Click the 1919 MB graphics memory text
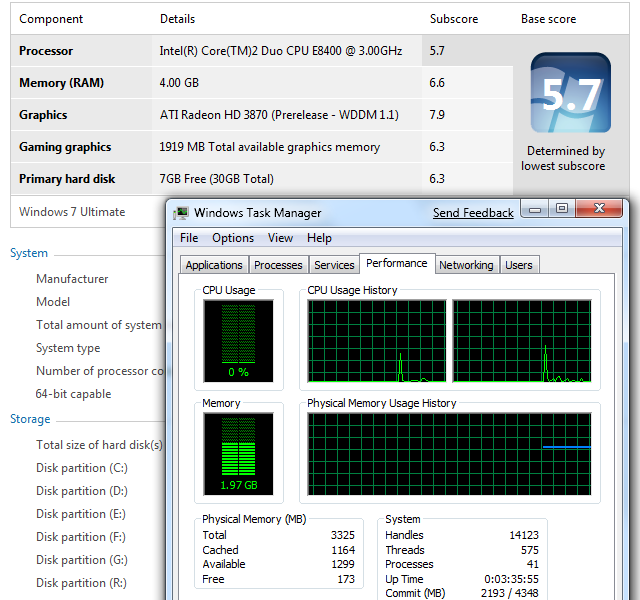The height and width of the screenshot is (600, 640). click(269, 147)
